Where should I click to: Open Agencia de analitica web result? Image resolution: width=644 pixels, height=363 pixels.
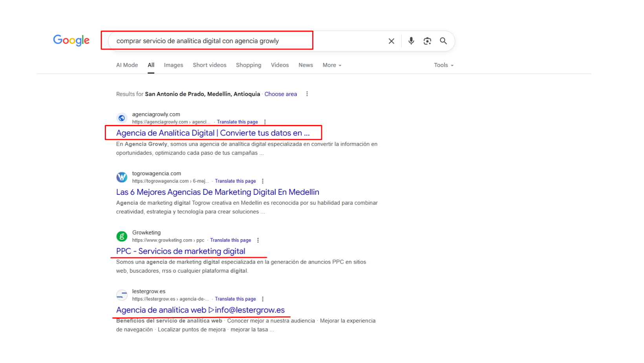pos(200,310)
